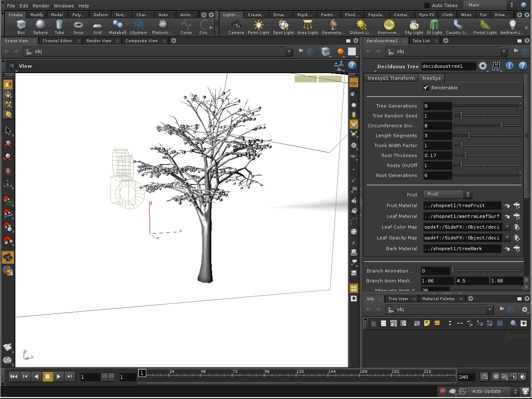Add a Portal Light
The width and height of the screenshot is (532, 399).
485,27
